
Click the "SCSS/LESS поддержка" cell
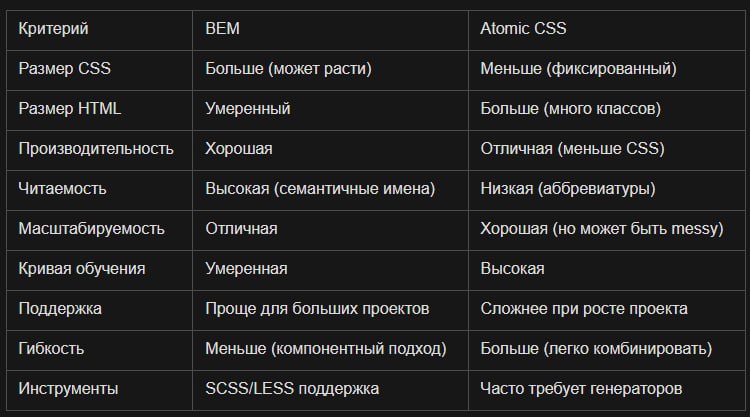pos(331,390)
